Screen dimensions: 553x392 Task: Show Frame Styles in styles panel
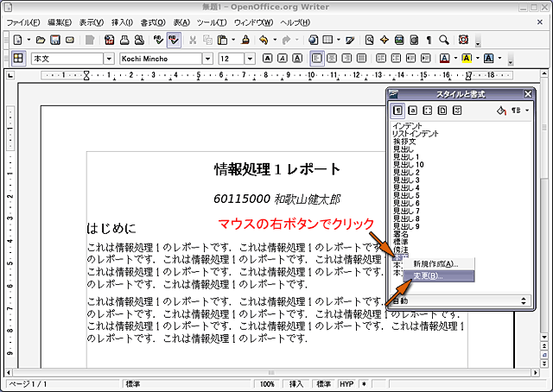coord(428,111)
